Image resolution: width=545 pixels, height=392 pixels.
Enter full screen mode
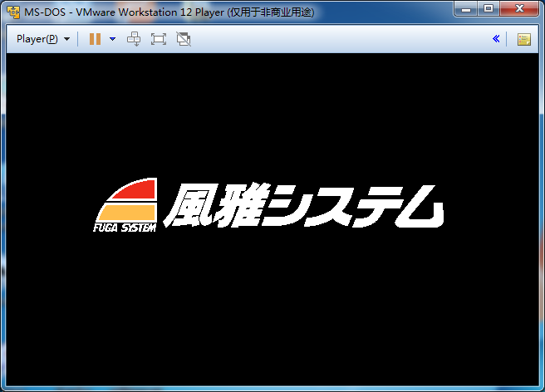[159, 39]
